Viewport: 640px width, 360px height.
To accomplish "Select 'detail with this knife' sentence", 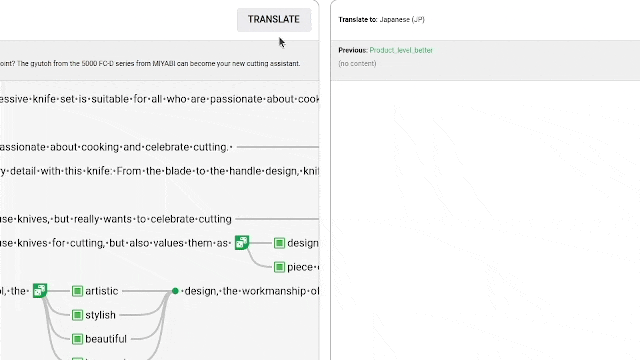I will click(x=159, y=171).
